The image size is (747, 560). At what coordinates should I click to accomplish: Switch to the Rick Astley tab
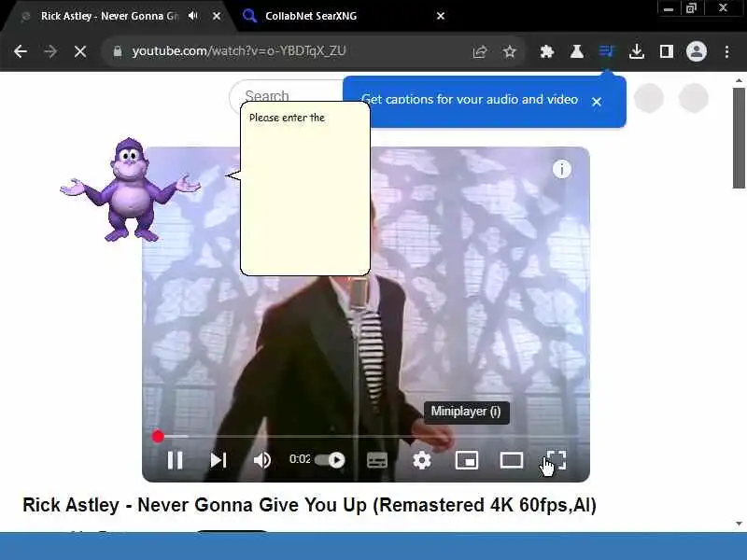tap(109, 16)
